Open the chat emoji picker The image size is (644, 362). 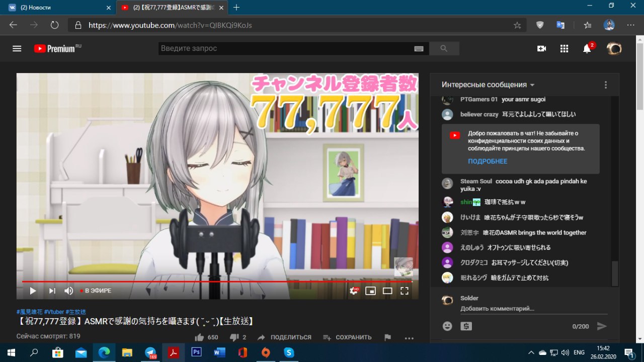(x=447, y=326)
